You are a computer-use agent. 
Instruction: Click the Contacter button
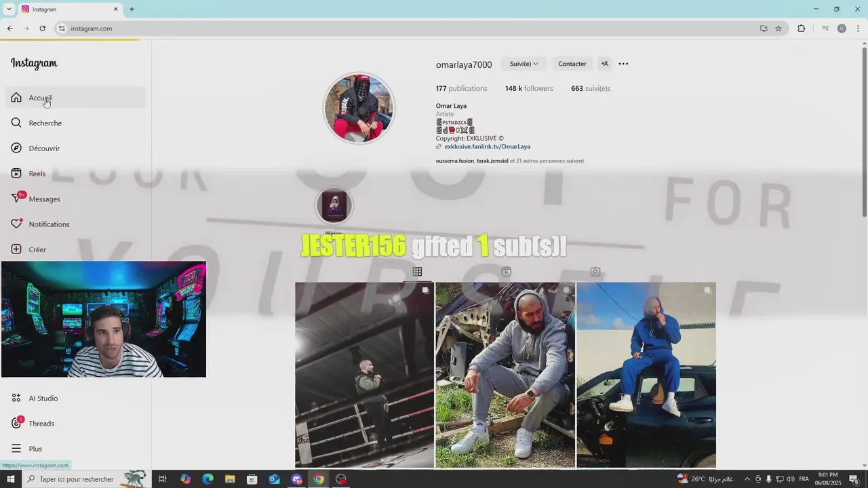572,64
